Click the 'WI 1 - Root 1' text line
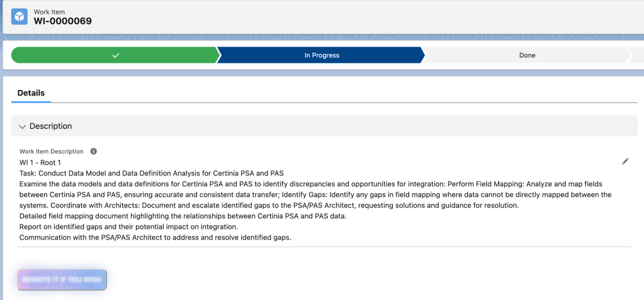The image size is (644, 300). [40, 162]
